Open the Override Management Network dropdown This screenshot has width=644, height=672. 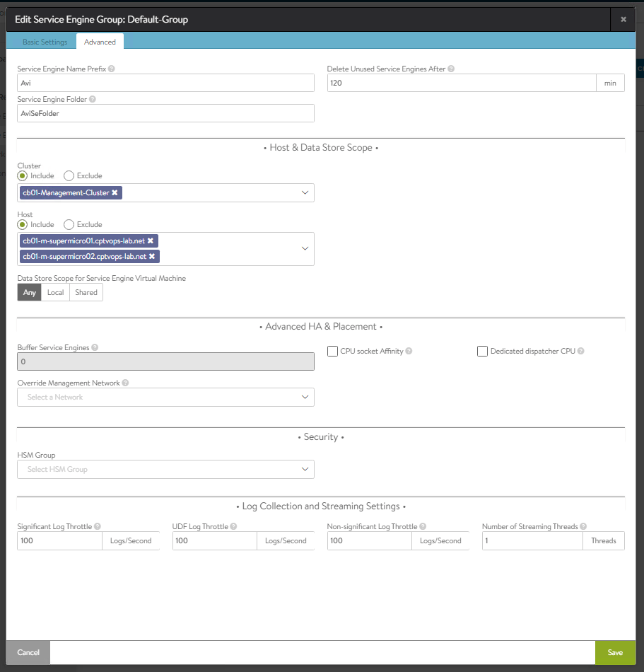tap(165, 398)
